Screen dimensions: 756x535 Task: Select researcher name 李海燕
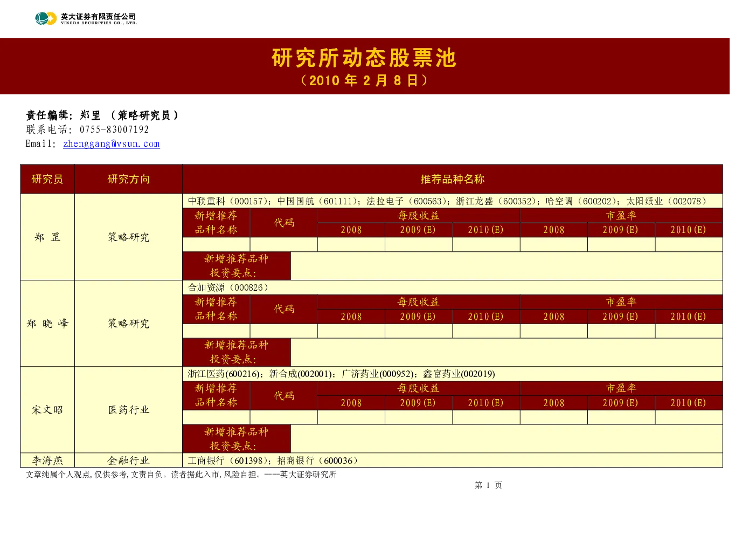pyautogui.click(x=47, y=460)
